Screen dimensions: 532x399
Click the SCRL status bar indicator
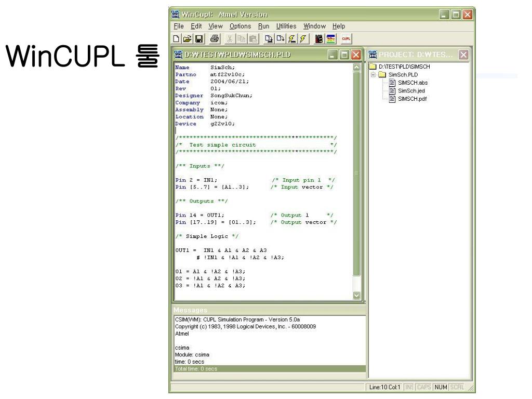coord(457,387)
